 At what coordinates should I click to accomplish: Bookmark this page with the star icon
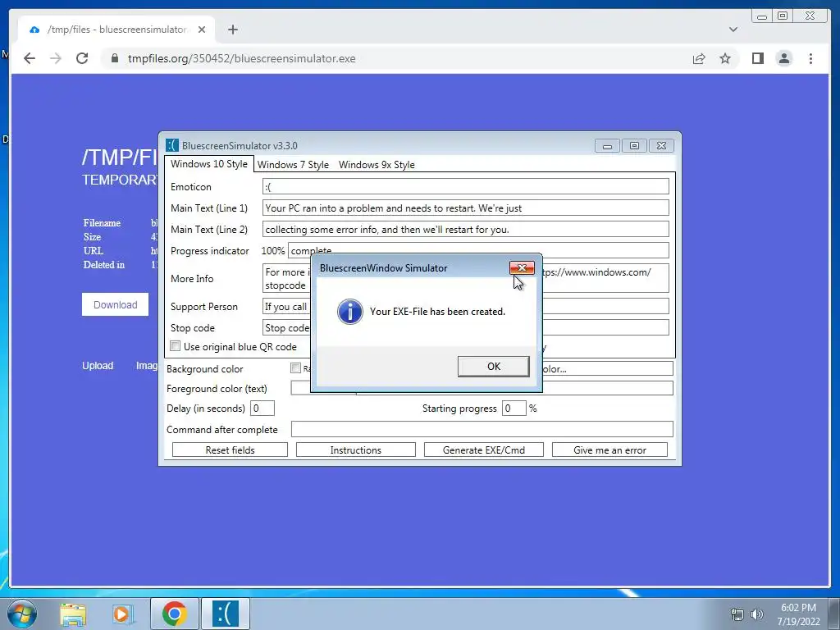[725, 58]
